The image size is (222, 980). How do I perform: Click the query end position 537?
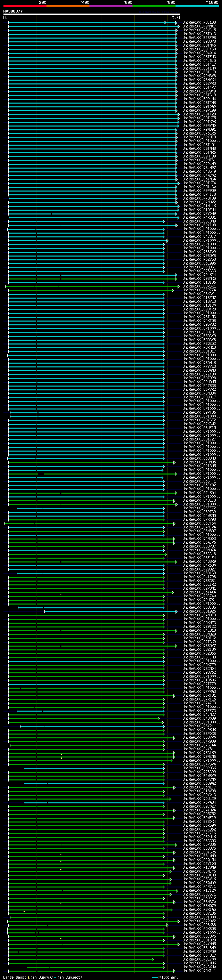pyautogui.click(x=175, y=17)
